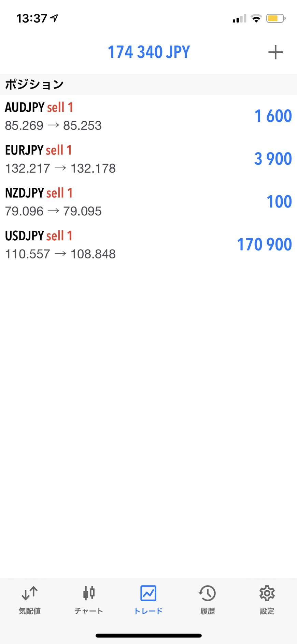The height and width of the screenshot is (644, 297).
Task: Open the chart candlestick icon
Action: pos(89,593)
